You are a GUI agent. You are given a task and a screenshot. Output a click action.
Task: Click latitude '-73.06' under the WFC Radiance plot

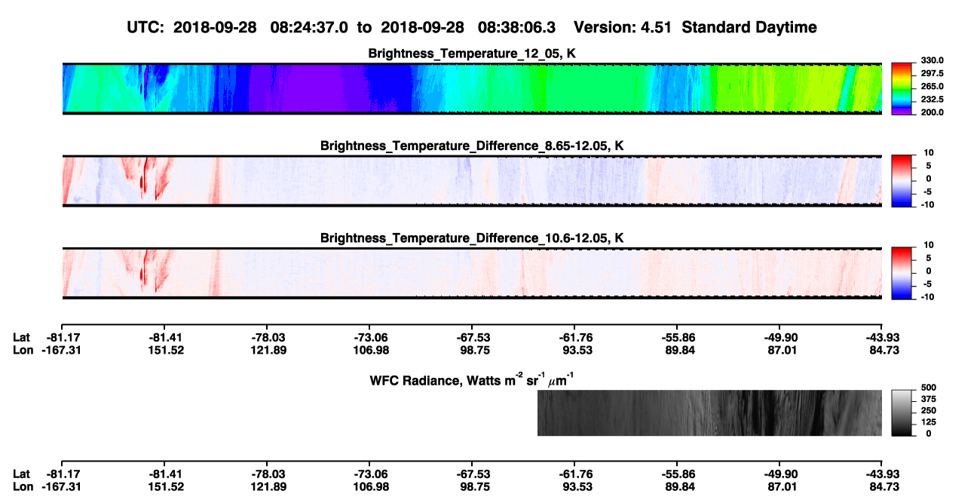click(x=369, y=474)
